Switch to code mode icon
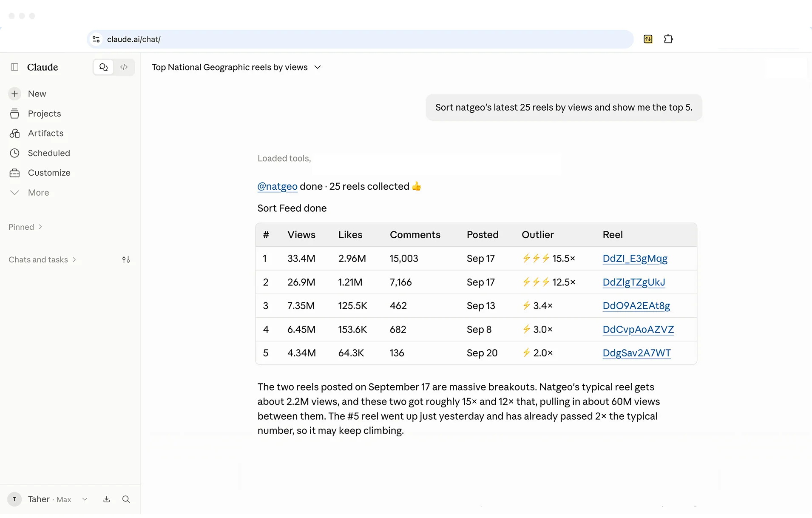This screenshot has height=518, width=812. click(x=124, y=67)
